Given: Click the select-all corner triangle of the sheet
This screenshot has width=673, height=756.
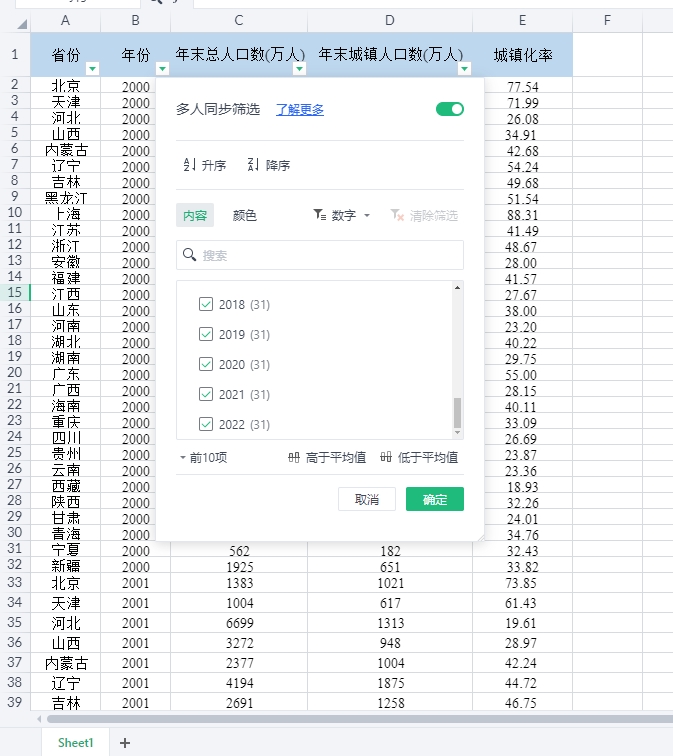Looking at the screenshot, I should 22,24.
